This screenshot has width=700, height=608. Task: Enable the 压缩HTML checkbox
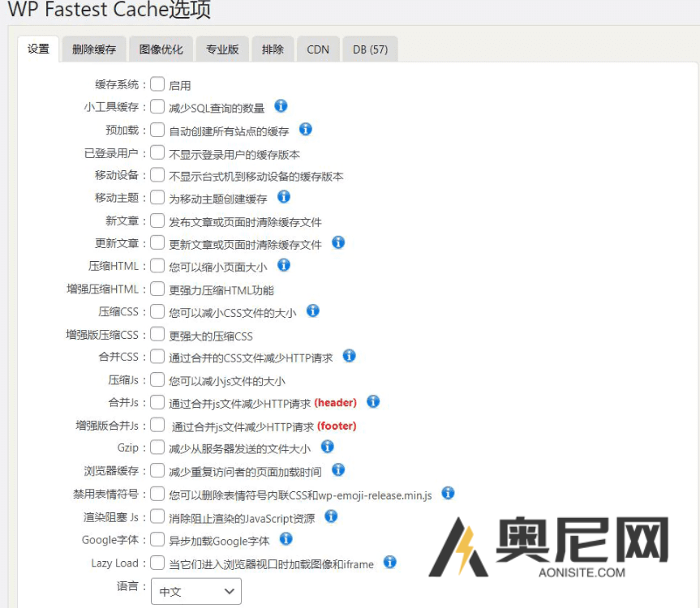pyautogui.click(x=157, y=266)
